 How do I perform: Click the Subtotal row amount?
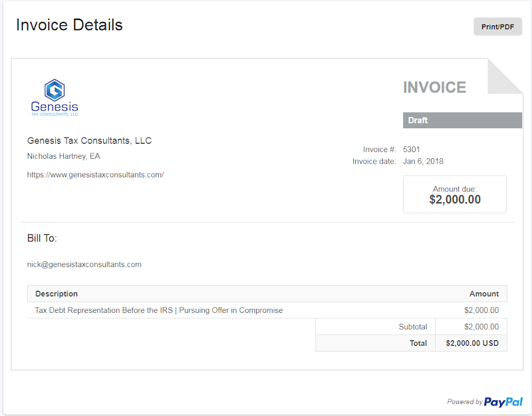[481, 326]
